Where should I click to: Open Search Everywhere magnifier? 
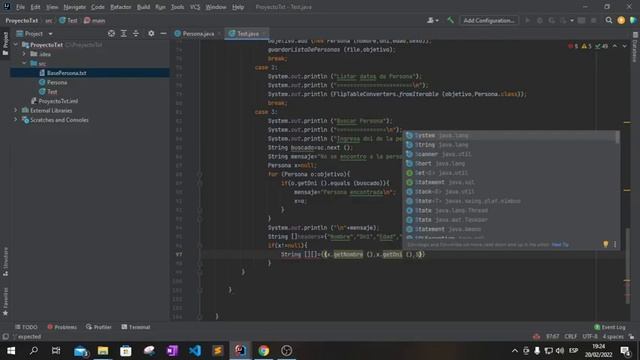(609, 20)
